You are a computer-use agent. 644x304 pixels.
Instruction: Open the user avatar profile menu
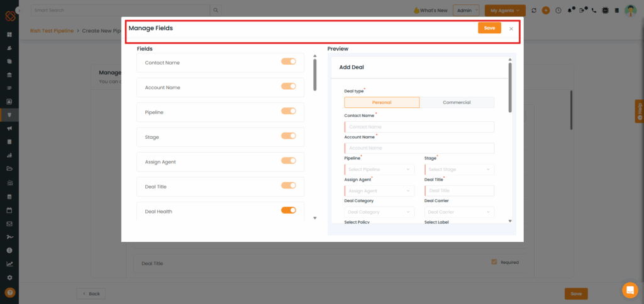click(630, 10)
